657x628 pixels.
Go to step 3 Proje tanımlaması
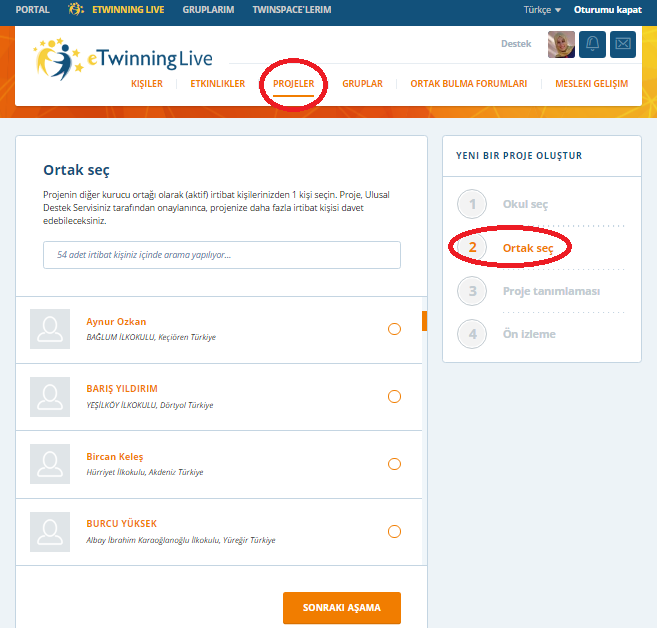528,291
